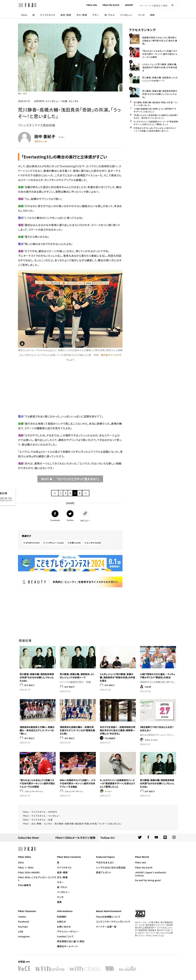This screenshot has width=196, height=980.
Task: Open こどもプレゼン・コンテスト2024 banner
Action: point(70,563)
